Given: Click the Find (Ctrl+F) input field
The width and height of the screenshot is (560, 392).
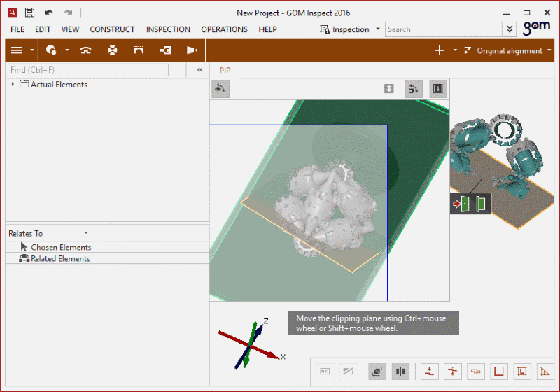Looking at the screenshot, I should 88,70.
